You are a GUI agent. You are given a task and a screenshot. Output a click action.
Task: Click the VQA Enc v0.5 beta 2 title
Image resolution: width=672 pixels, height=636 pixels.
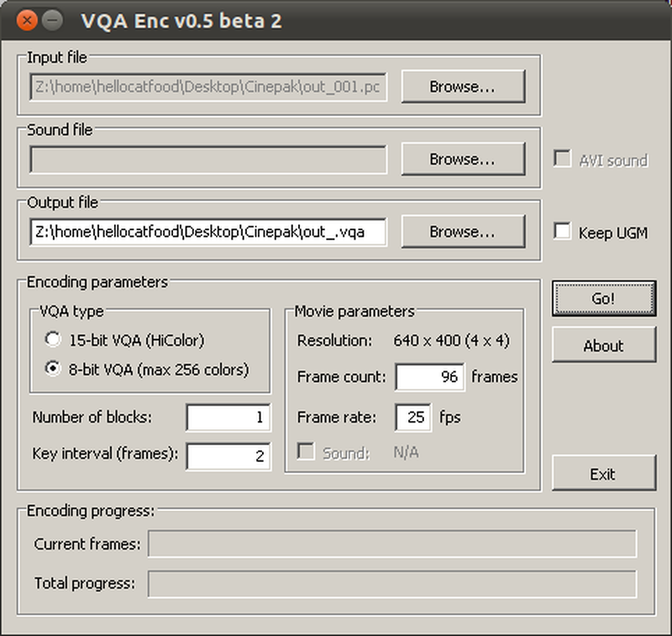[181, 20]
